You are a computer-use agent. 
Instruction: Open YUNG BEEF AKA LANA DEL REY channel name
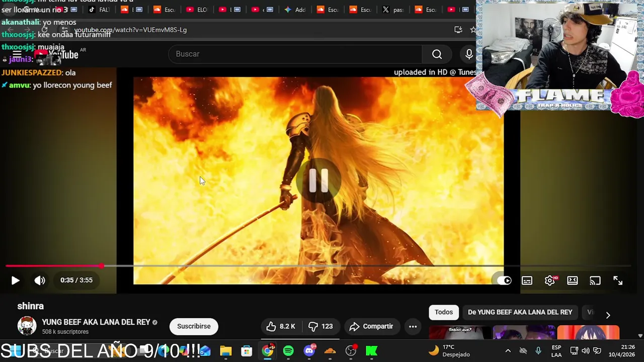(96, 322)
